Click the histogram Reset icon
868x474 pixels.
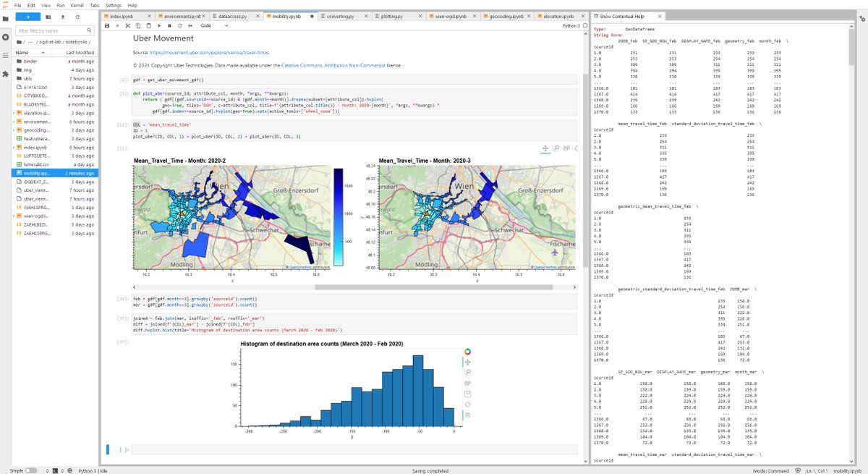467,404
